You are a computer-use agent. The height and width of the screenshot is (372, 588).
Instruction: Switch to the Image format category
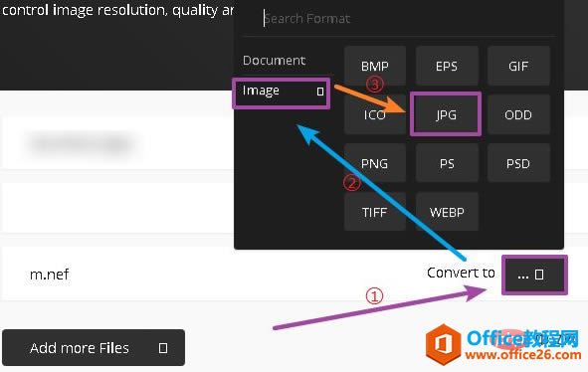click(282, 93)
